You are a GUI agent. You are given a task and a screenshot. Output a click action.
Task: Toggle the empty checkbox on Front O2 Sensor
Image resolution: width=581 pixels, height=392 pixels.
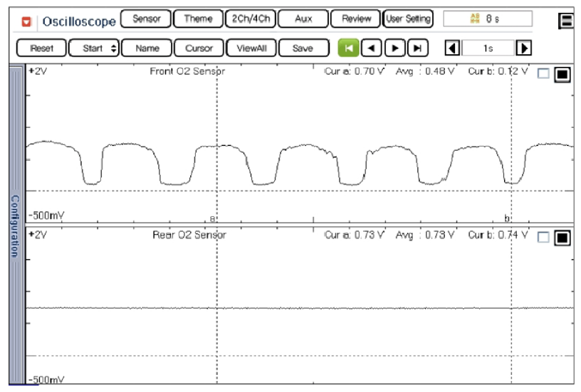[x=543, y=74]
